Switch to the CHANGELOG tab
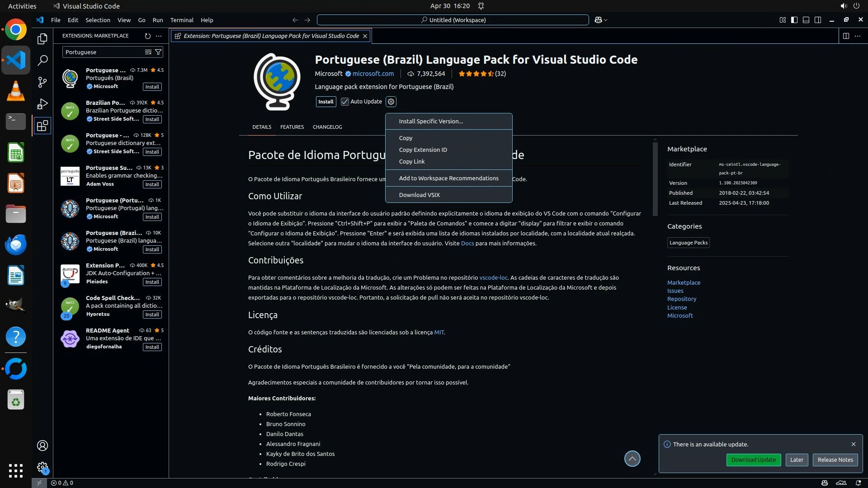 [327, 127]
